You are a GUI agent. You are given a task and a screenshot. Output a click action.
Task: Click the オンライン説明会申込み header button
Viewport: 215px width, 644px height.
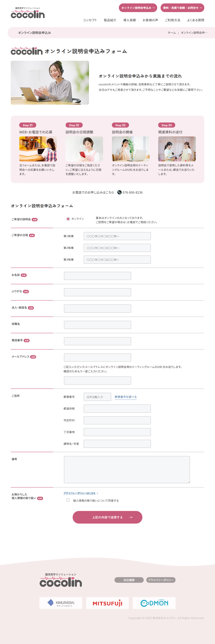point(138,8)
